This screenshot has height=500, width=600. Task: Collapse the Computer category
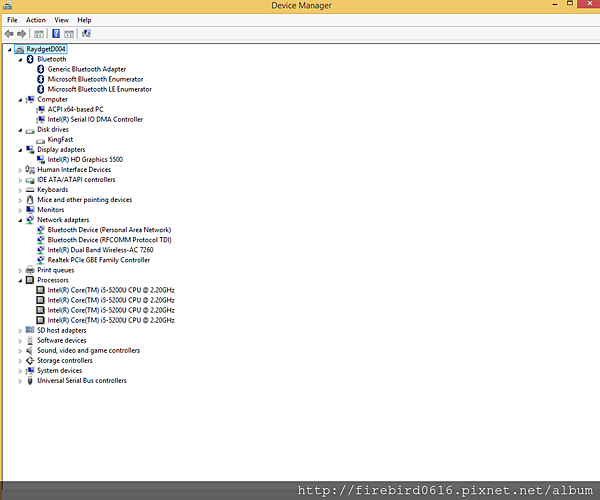pyautogui.click(x=20, y=100)
